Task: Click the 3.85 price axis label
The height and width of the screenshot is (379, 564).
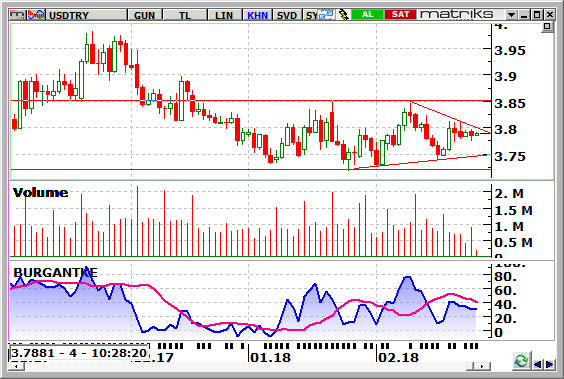Action: tap(510, 104)
